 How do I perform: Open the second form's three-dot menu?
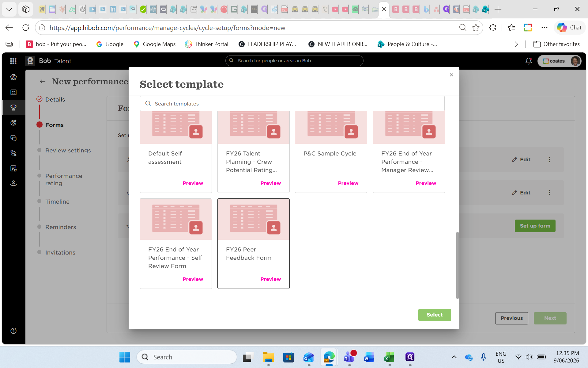[x=549, y=193]
